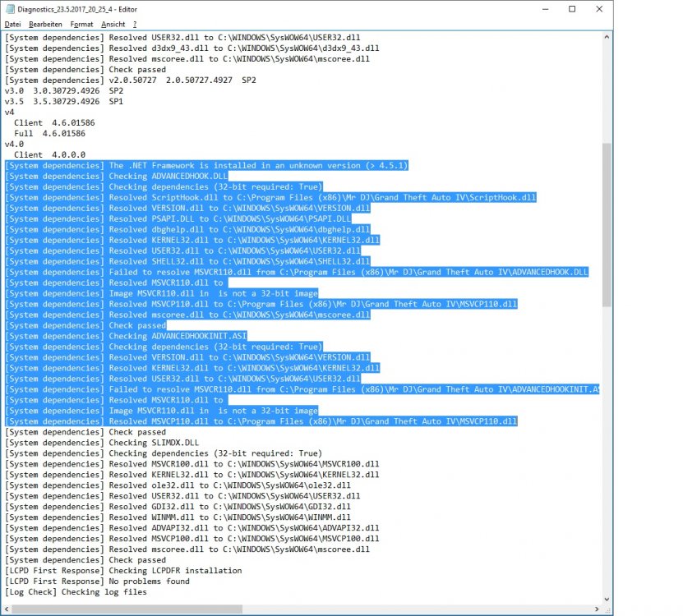Maximize the Diagnostics editor window
This screenshot has width=683, height=616.
coord(572,9)
